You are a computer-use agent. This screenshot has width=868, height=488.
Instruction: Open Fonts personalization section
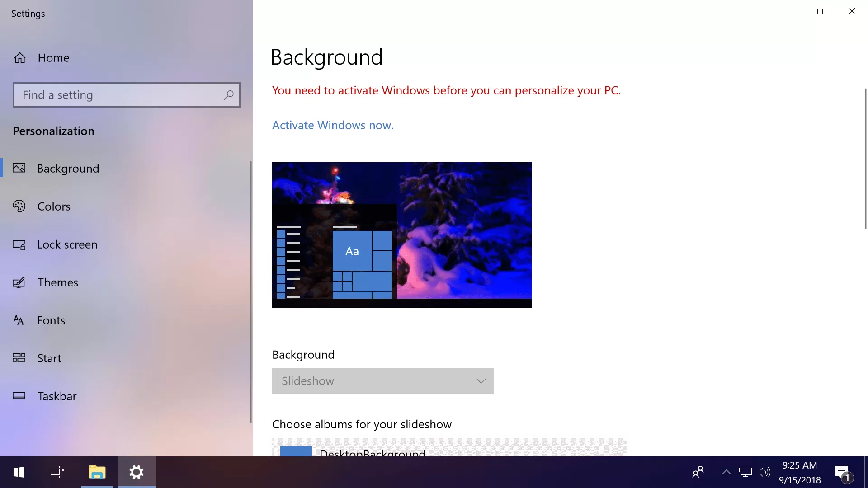click(51, 319)
